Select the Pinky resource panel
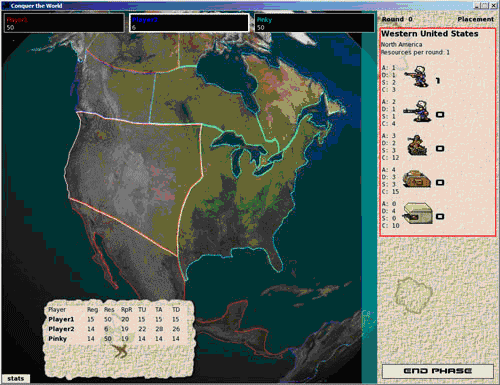500x385 pixels. 314,23
